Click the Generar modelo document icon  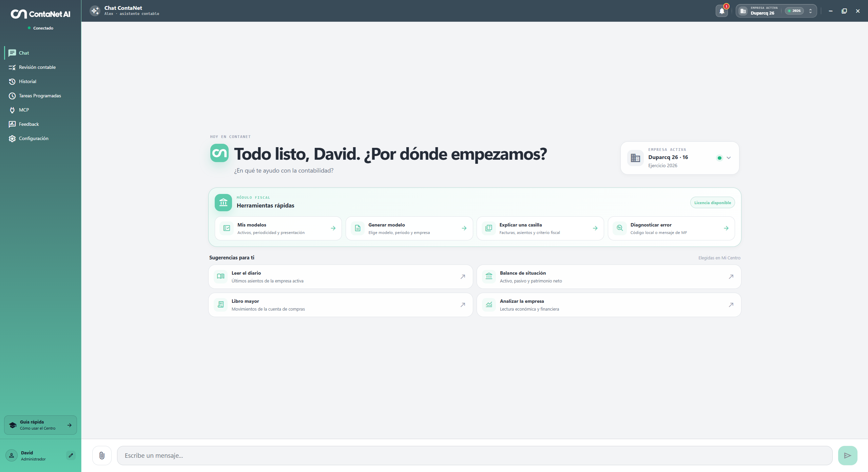(358, 228)
